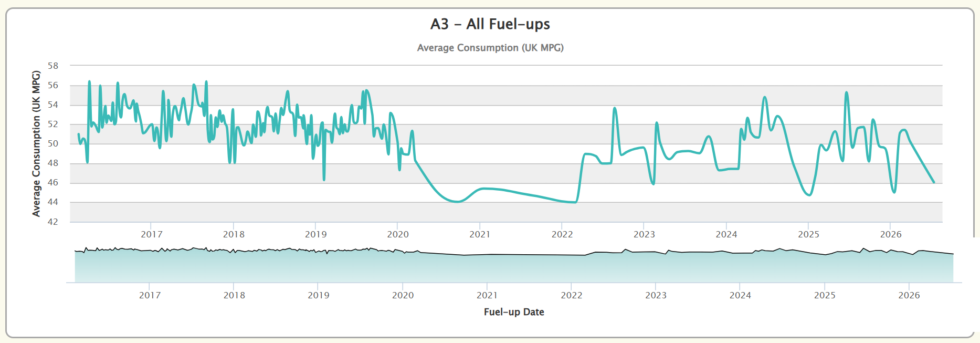Click the y-axis label 50

tap(53, 143)
